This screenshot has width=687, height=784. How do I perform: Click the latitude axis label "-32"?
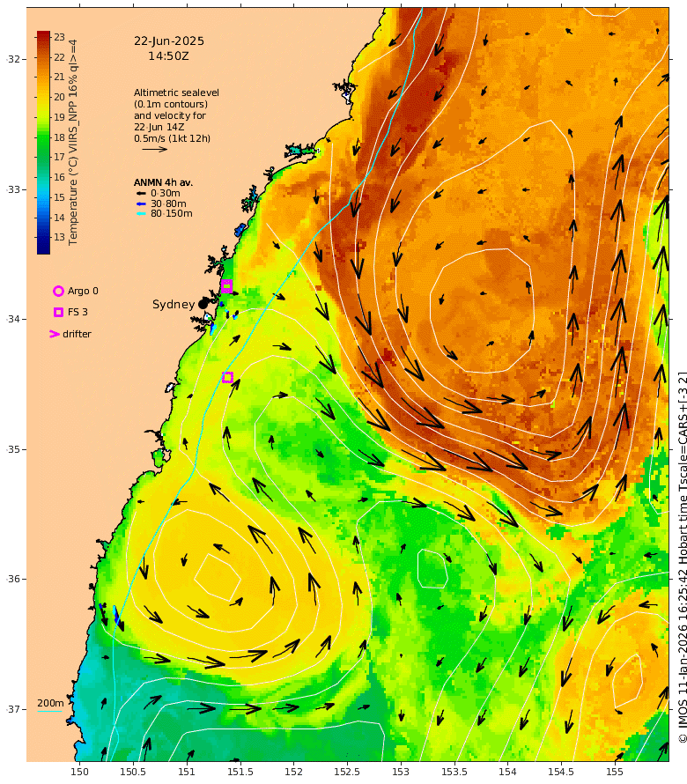(13, 59)
